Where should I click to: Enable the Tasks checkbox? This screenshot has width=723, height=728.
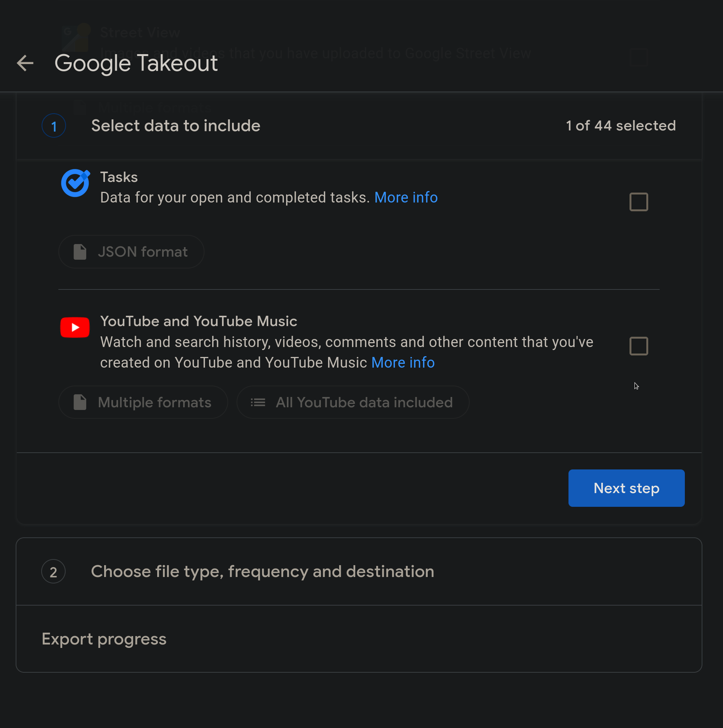[x=638, y=202]
